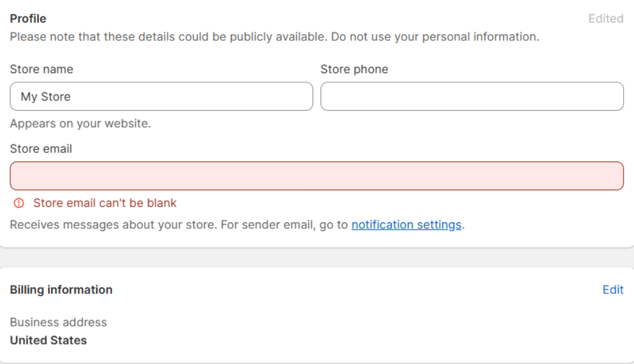The width and height of the screenshot is (634, 364).
Task: Click the Profile section heading
Action: [x=28, y=19]
